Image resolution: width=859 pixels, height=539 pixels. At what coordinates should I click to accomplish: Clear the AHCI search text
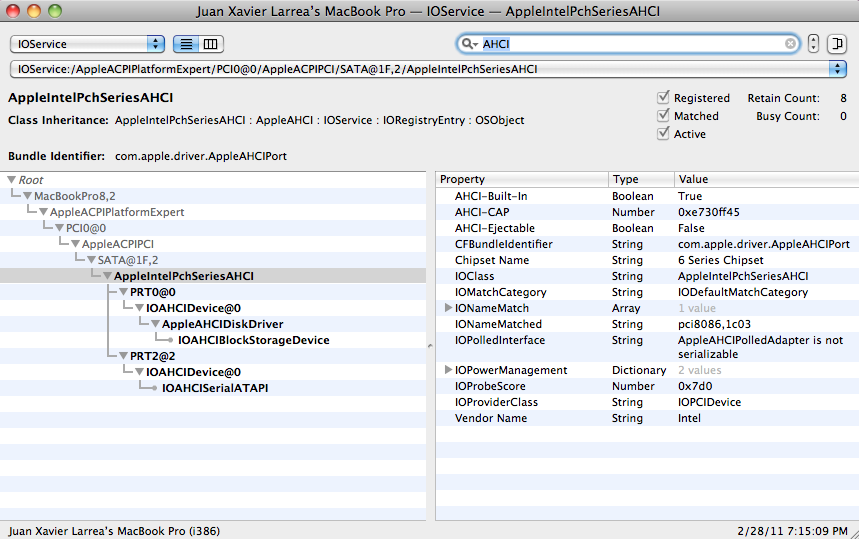(791, 44)
